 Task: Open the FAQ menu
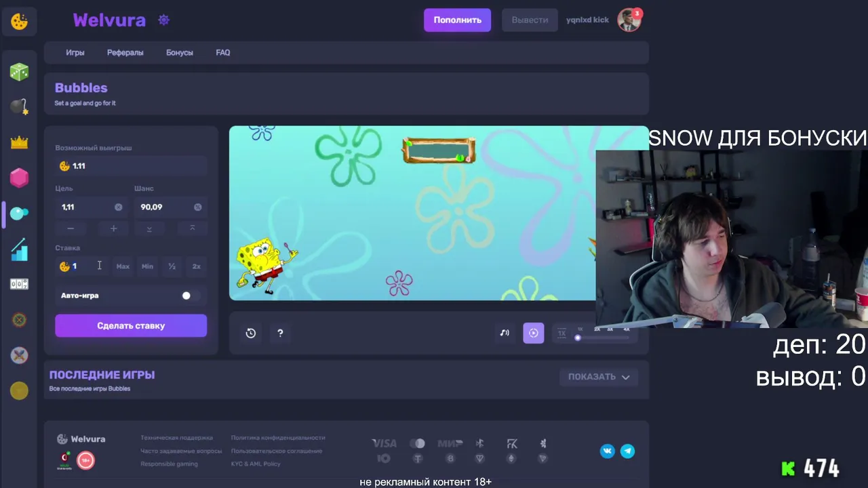click(x=223, y=52)
